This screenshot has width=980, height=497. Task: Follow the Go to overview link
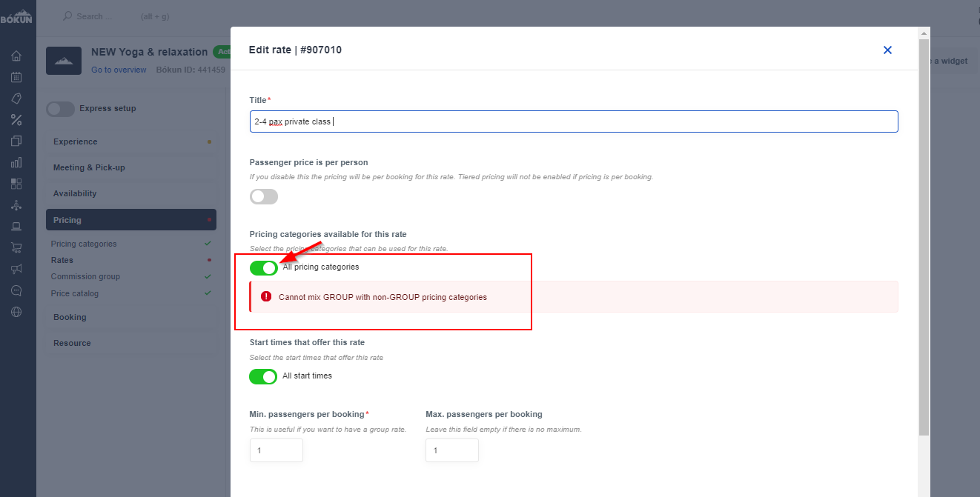click(x=119, y=70)
